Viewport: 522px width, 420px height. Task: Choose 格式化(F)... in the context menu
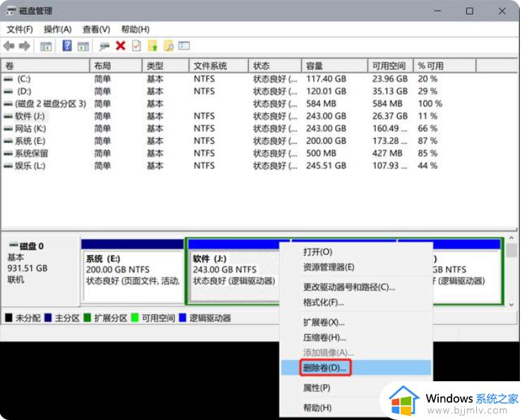click(x=356, y=302)
